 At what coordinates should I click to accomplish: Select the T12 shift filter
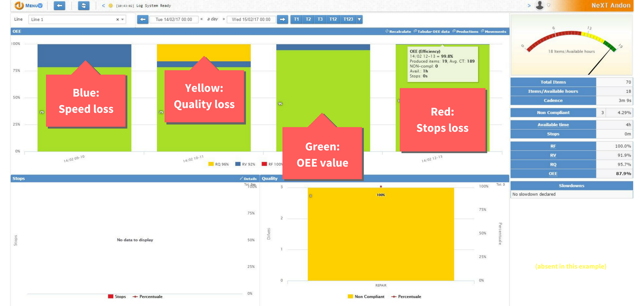coord(333,19)
